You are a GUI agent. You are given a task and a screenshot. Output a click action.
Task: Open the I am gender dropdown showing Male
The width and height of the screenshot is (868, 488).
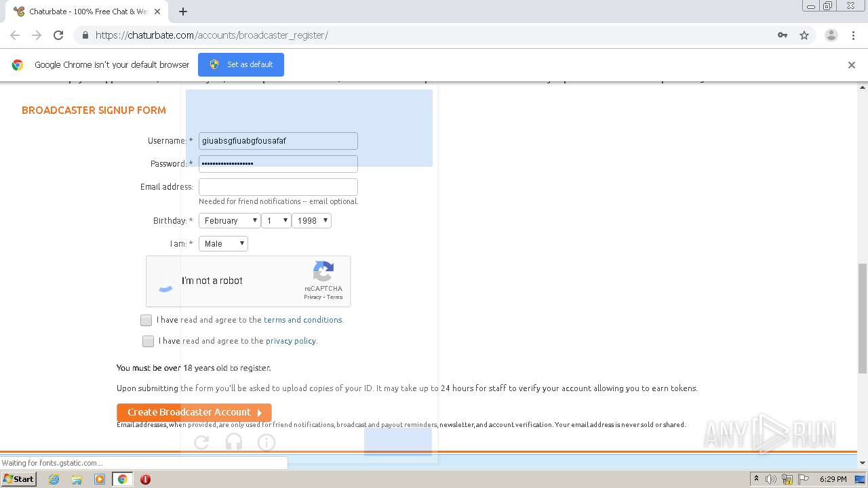click(223, 243)
